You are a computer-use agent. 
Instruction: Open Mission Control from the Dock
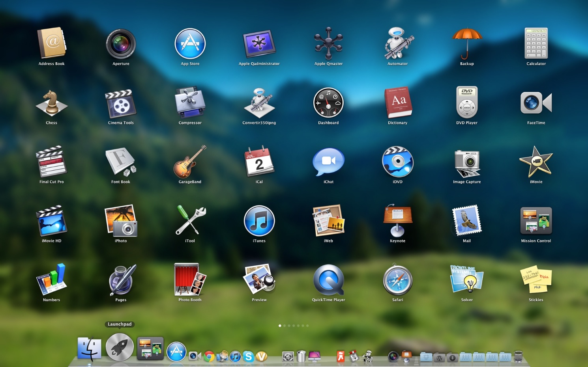click(x=150, y=348)
